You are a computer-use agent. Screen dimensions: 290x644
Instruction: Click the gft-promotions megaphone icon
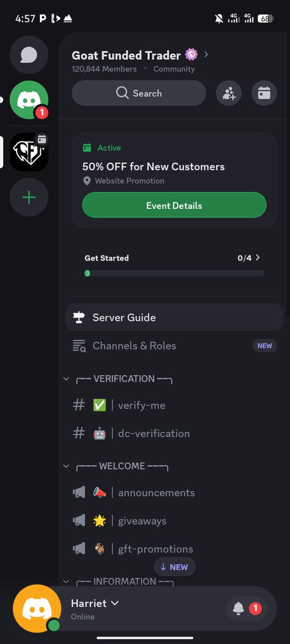(79, 549)
